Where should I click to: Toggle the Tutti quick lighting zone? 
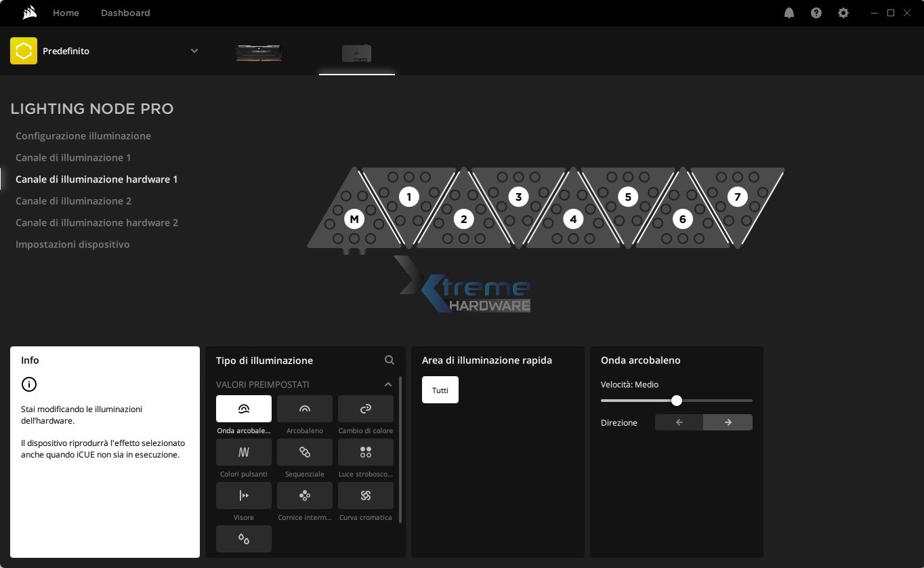[440, 390]
